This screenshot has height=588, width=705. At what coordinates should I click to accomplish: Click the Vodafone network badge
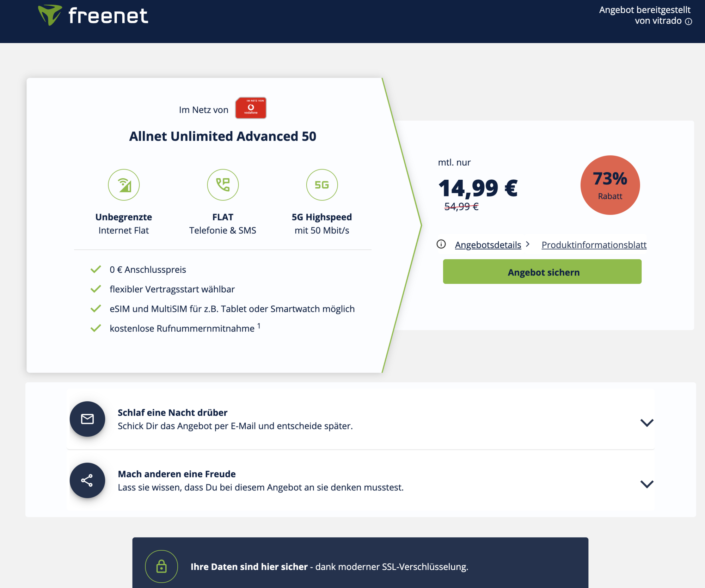(x=251, y=108)
